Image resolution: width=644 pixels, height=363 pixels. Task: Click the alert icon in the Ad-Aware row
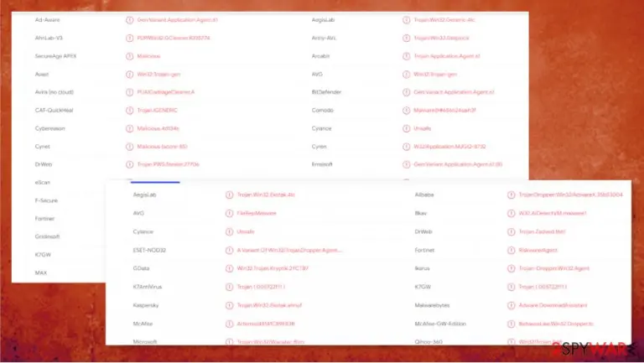point(129,20)
